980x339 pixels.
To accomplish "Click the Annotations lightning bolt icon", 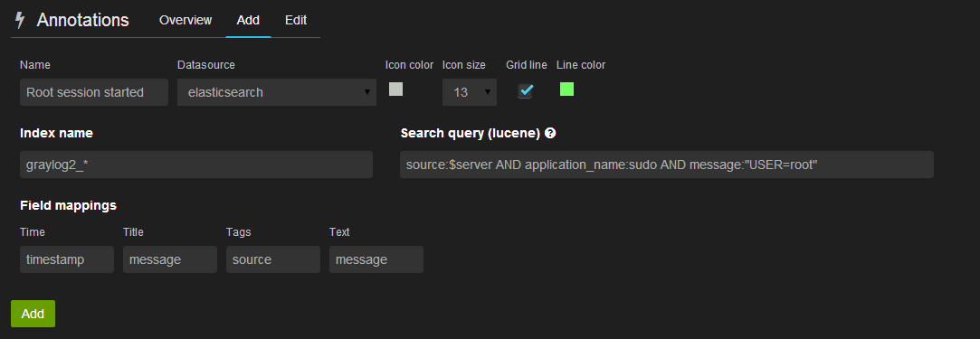I will [19, 20].
